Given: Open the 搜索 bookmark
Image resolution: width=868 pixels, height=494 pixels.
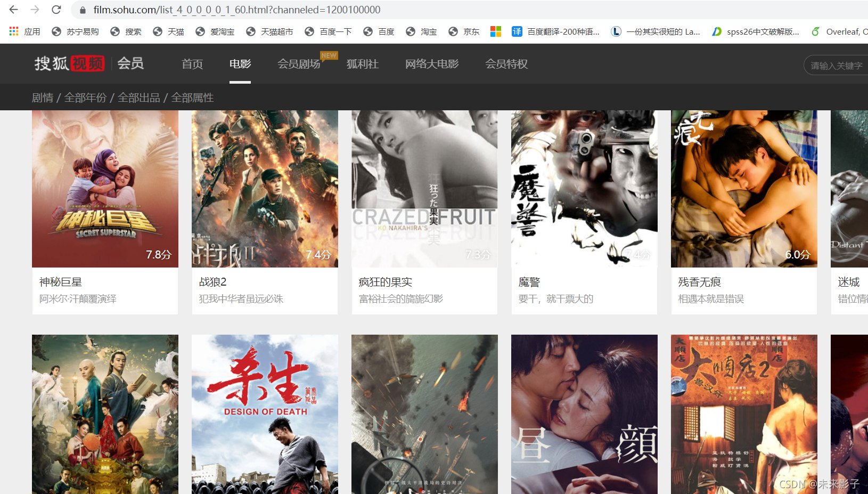Looking at the screenshot, I should pos(126,31).
